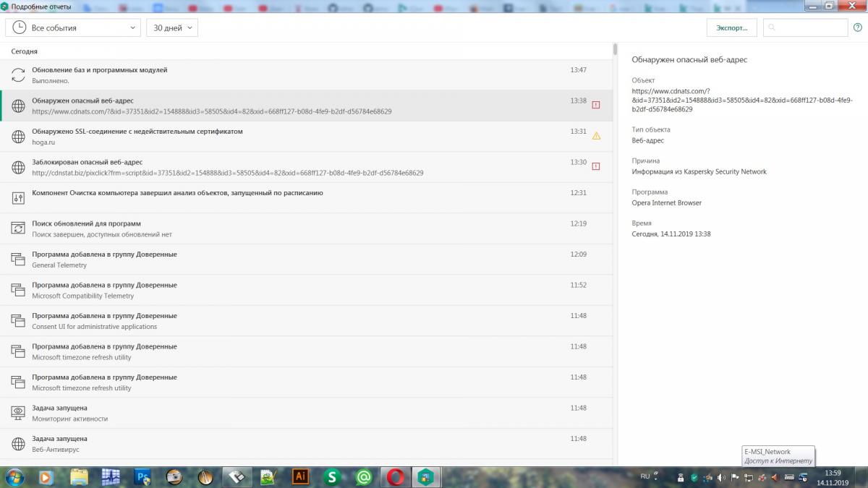Select the 'Компонент Очистка компьютера завершил анализ' event
The height and width of the screenshot is (488, 868).
coord(307,197)
